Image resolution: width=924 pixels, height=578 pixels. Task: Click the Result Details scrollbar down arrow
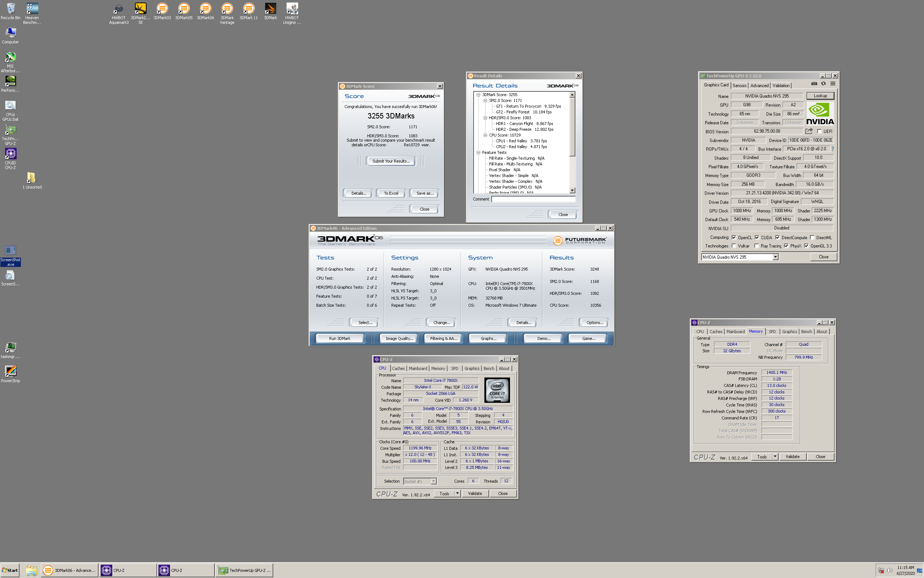click(x=572, y=190)
